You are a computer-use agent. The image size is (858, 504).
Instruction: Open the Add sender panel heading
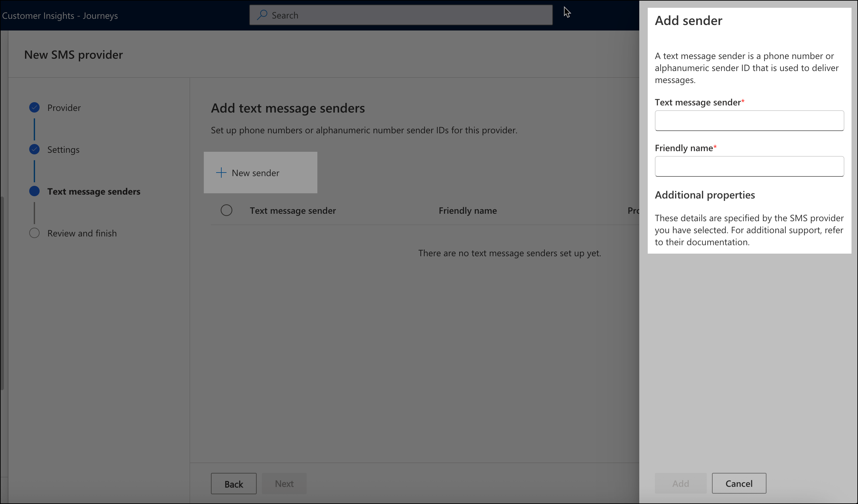coord(688,20)
